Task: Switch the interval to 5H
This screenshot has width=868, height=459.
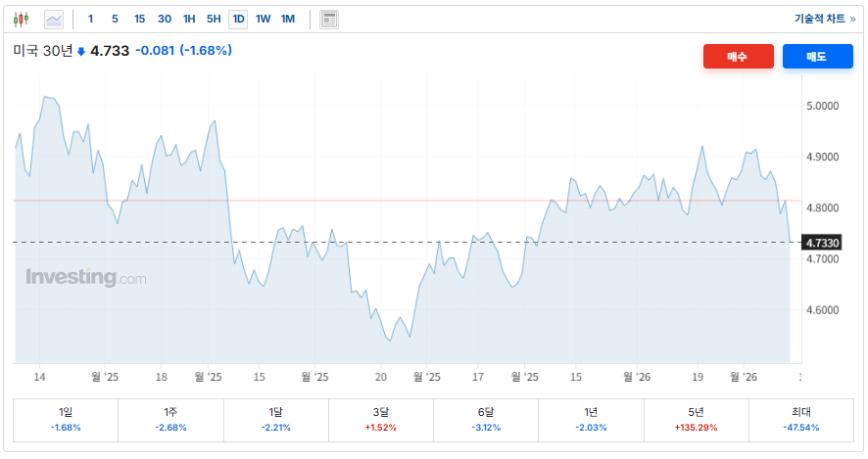Action: [214, 19]
